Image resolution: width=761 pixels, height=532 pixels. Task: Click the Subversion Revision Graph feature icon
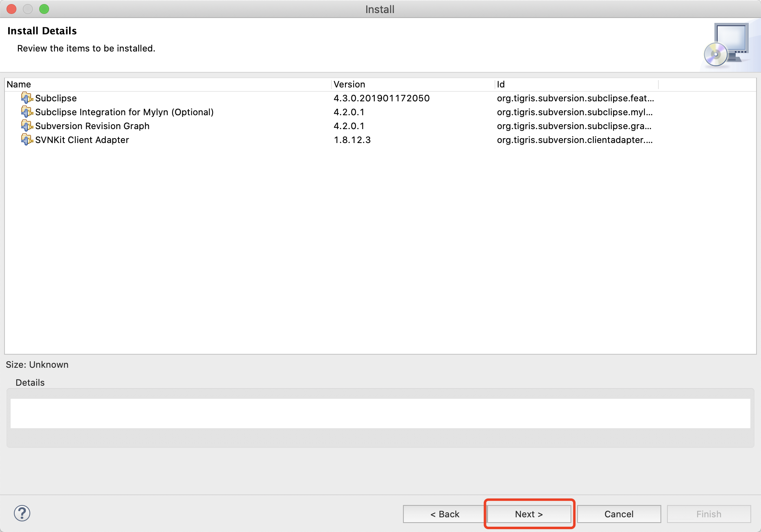pyautogui.click(x=27, y=126)
